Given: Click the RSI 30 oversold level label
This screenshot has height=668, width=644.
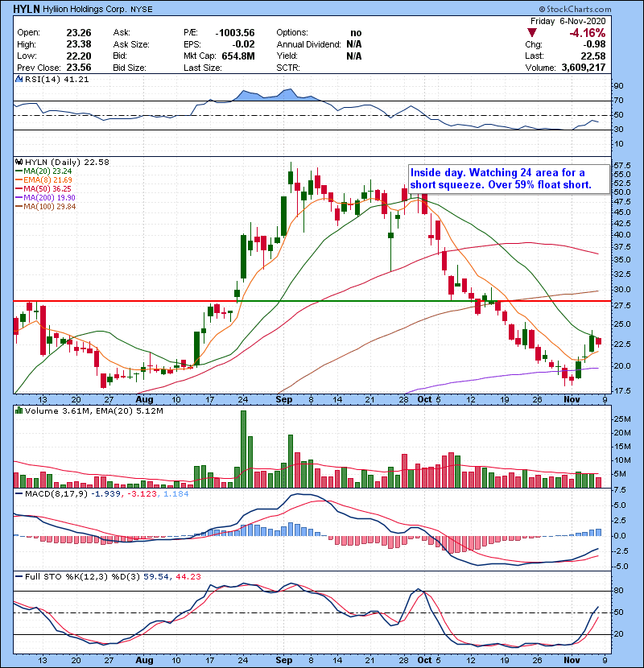Looking at the screenshot, I should coord(618,129).
